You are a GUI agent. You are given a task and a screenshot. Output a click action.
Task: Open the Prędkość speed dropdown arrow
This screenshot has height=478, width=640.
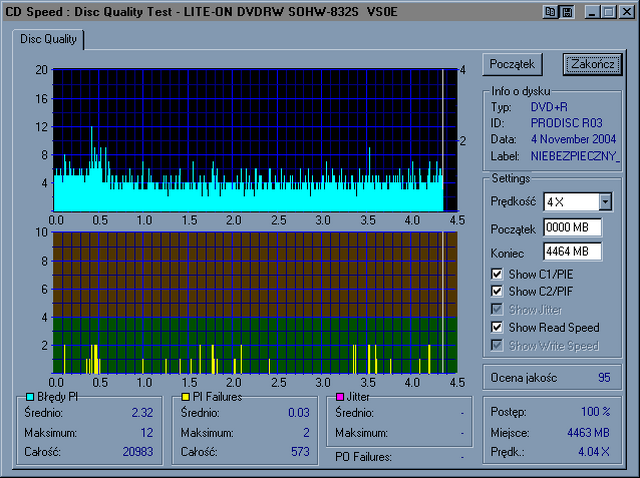click(x=605, y=202)
